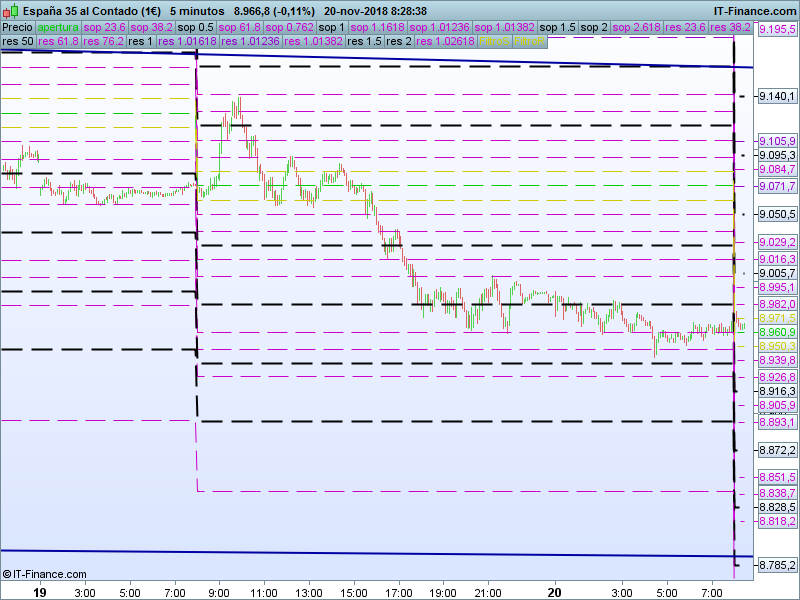Click the day 19 marker on time axis
This screenshot has height=600, width=800.
point(40,592)
